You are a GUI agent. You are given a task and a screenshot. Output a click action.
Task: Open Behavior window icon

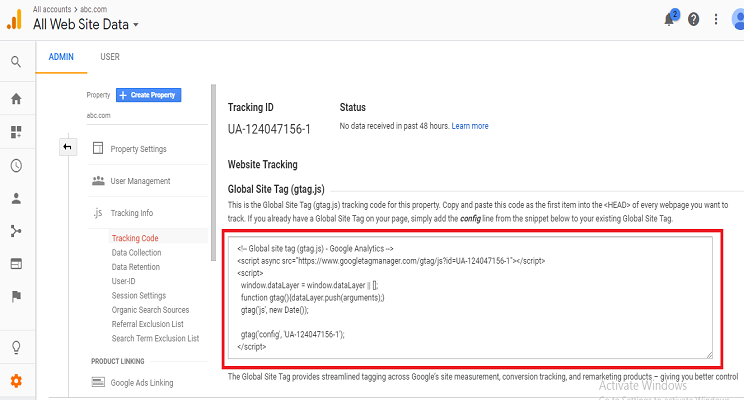16,264
